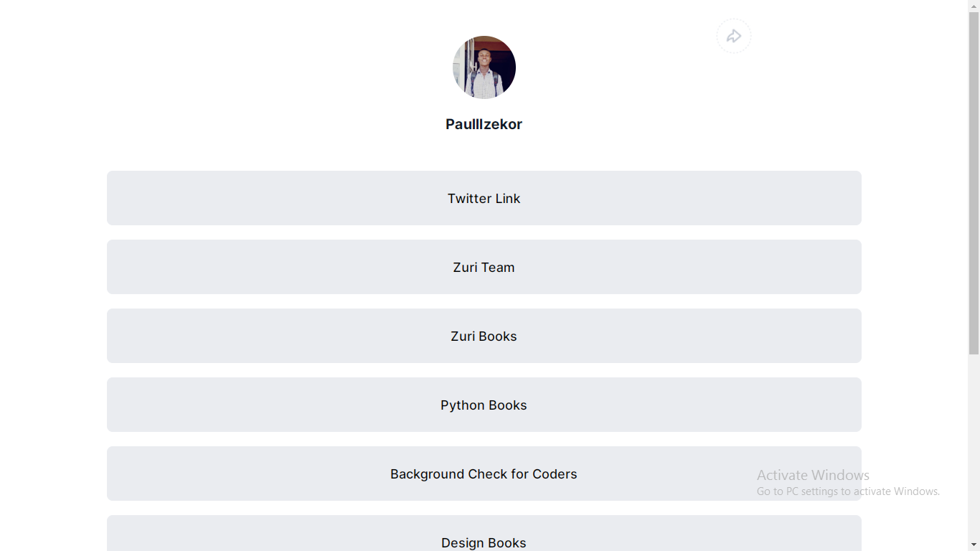
Task: Open the Zuri Team link
Action: coord(484,267)
